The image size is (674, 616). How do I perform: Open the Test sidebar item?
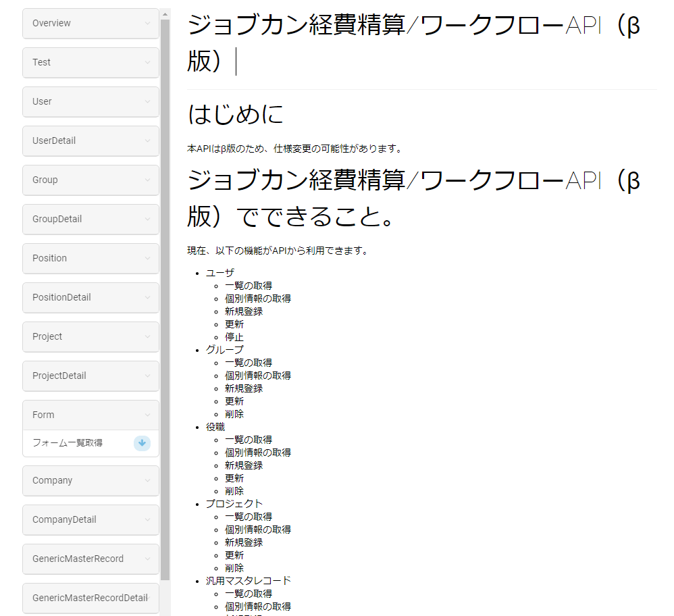click(x=90, y=62)
